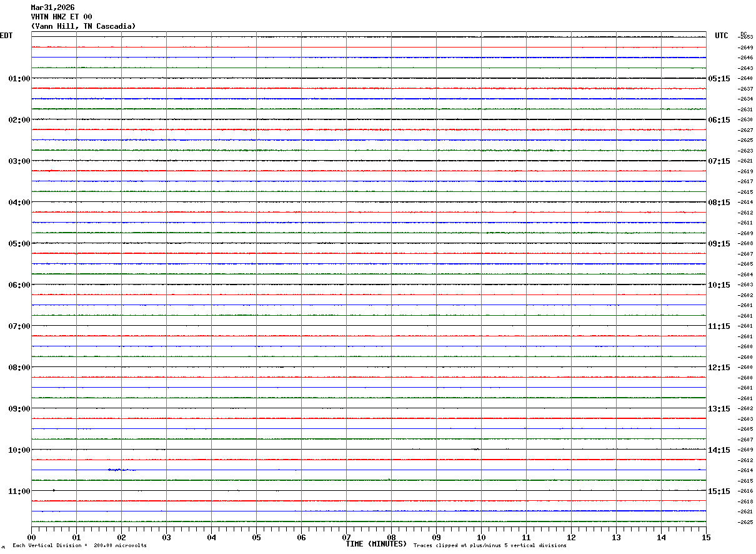This screenshot has height=554, width=756.
Task: Click the DC offset value -2623
Action: (745, 151)
